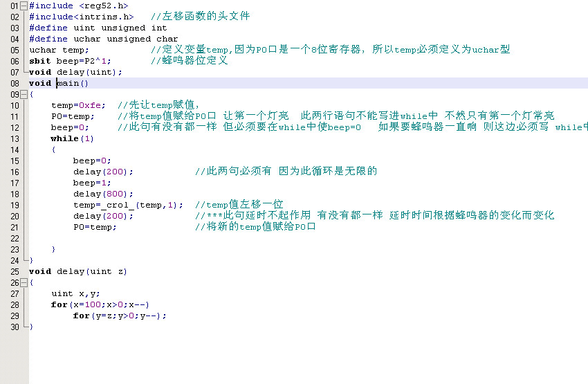
Task: Click the 'uint x,y;' declaration
Action: click(76, 293)
